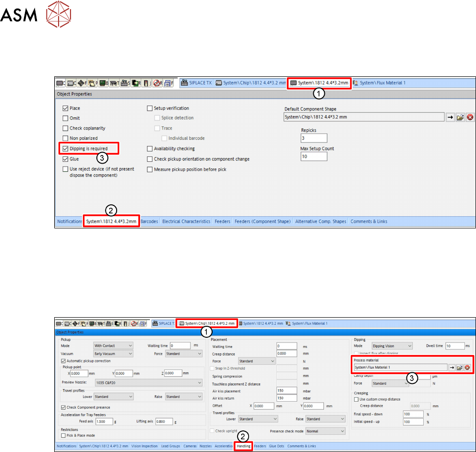Clear Process material with red X icon
This screenshot has width=476, height=452.
point(467,368)
